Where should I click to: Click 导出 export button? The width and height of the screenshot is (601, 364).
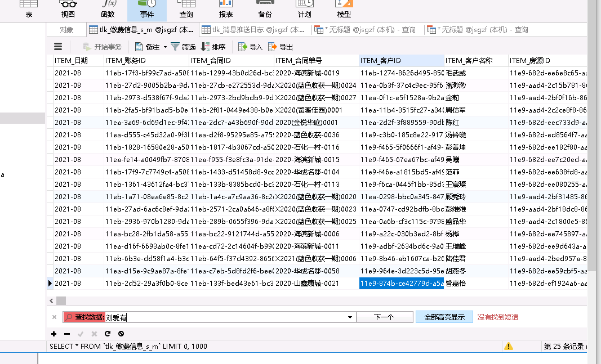coord(280,47)
